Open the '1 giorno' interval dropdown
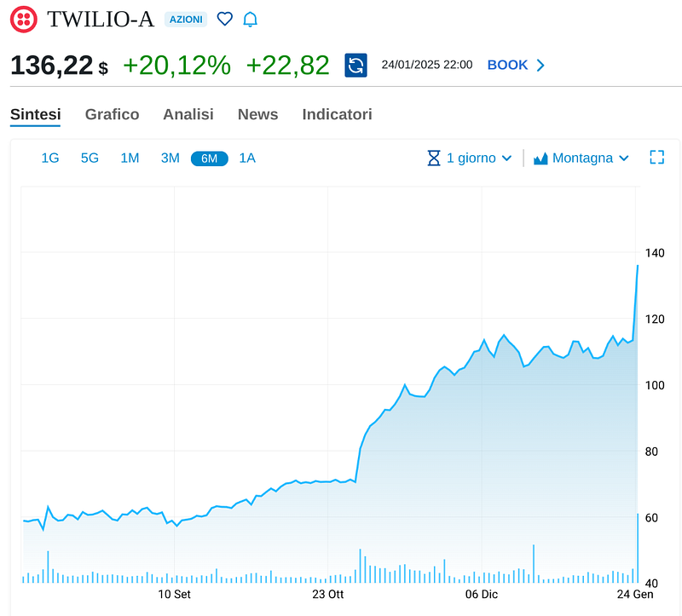 pyautogui.click(x=479, y=158)
